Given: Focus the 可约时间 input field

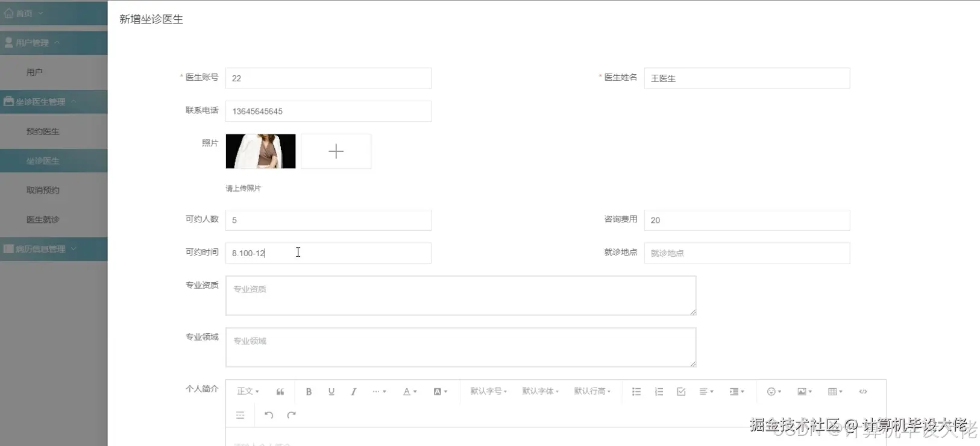Looking at the screenshot, I should tap(328, 253).
